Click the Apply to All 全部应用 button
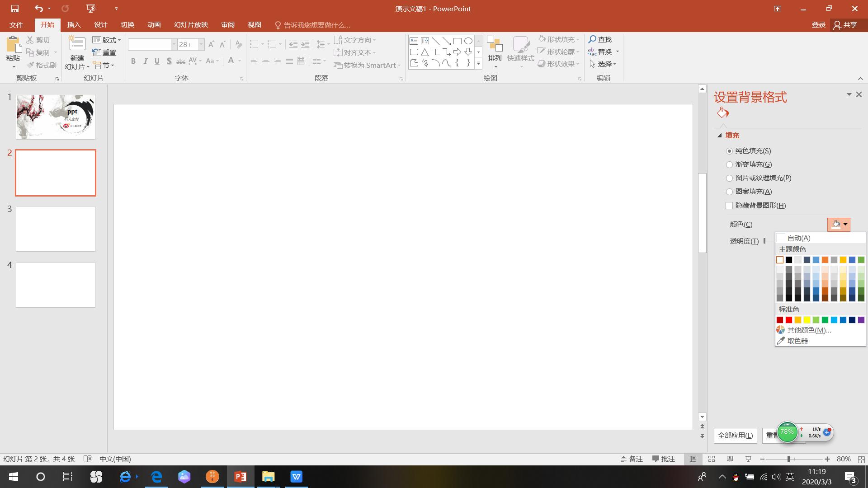Image resolution: width=868 pixels, height=488 pixels. tap(735, 436)
